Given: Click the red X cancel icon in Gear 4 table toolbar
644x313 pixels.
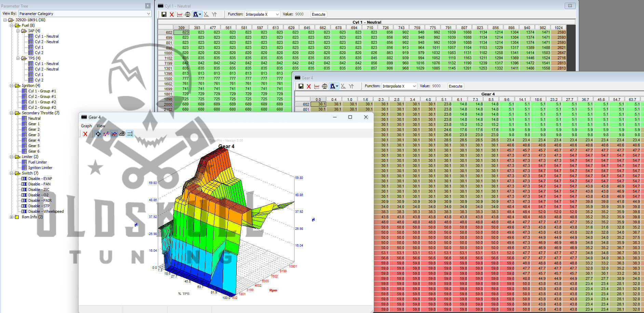Looking at the screenshot, I should pyautogui.click(x=309, y=86).
